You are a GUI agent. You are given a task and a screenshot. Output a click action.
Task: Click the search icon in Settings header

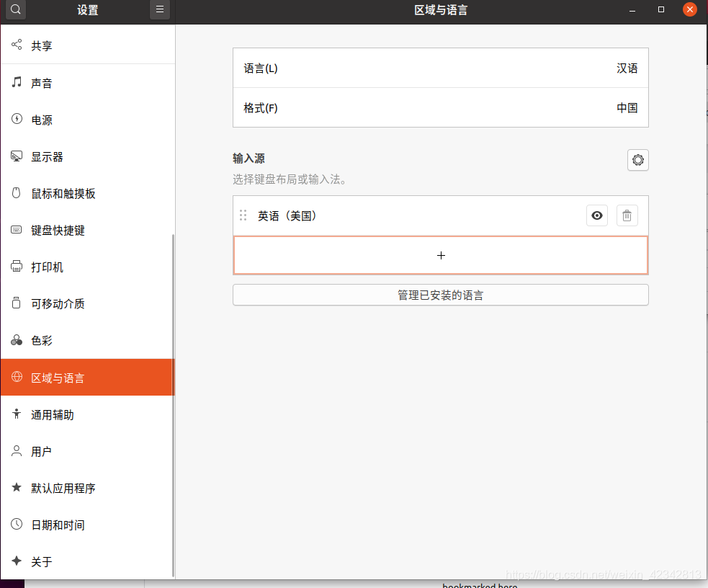[x=15, y=9]
